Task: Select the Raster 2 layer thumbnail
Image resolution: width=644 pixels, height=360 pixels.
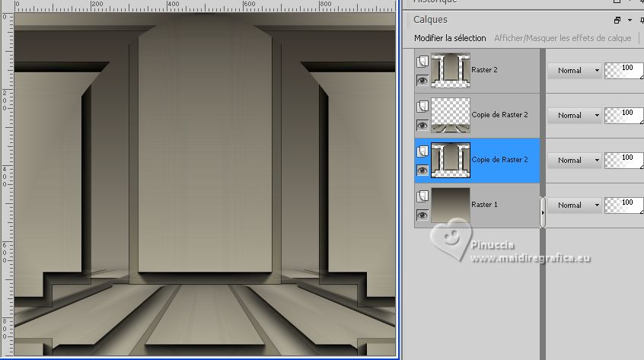Action: tap(451, 70)
